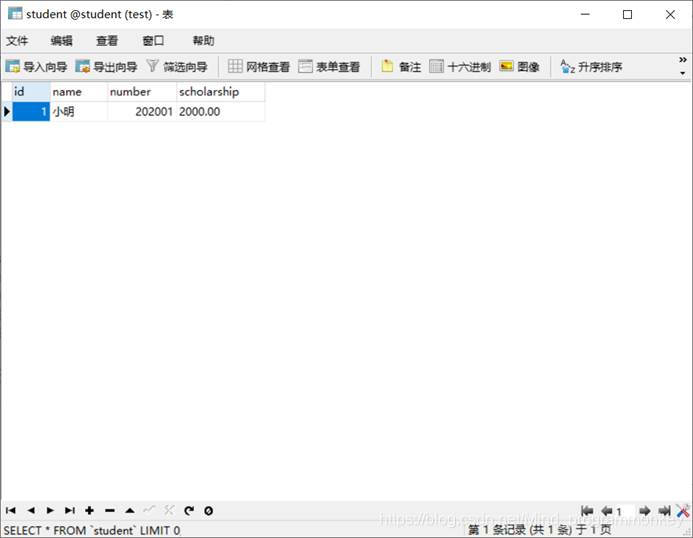Open the 窗口 menu
Viewport: 693px width, 538px height.
click(153, 41)
